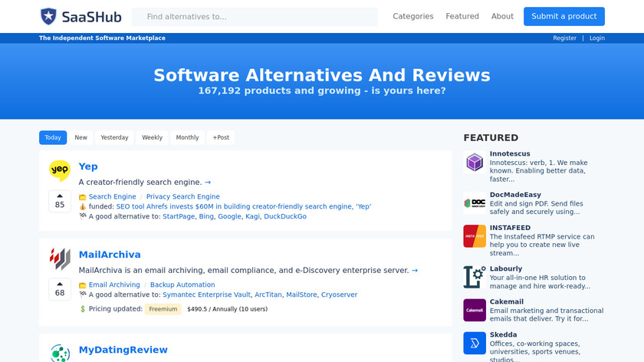Viewport: 644px width, 362px height.
Task: Click the SaaSHub shield logo
Action: tap(48, 16)
